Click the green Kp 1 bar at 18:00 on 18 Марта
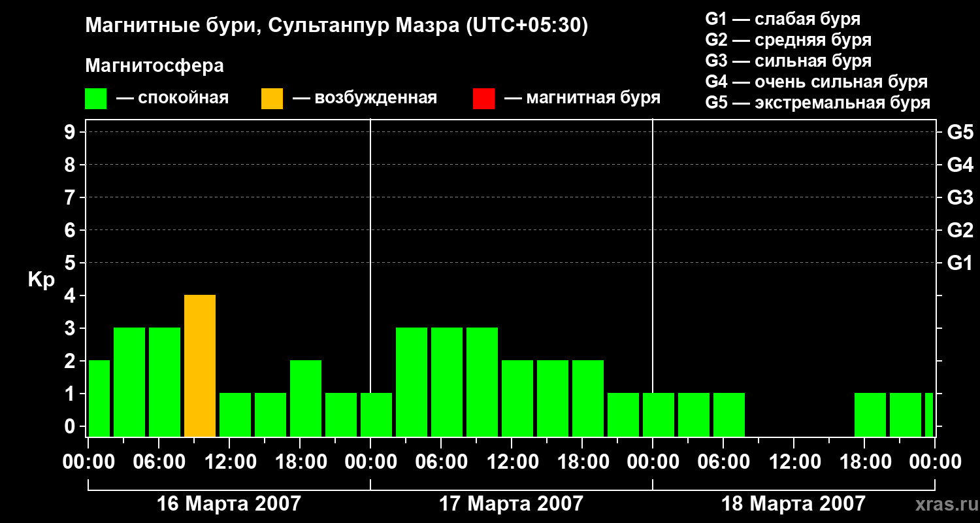The height and width of the screenshot is (523, 980). tap(870, 415)
